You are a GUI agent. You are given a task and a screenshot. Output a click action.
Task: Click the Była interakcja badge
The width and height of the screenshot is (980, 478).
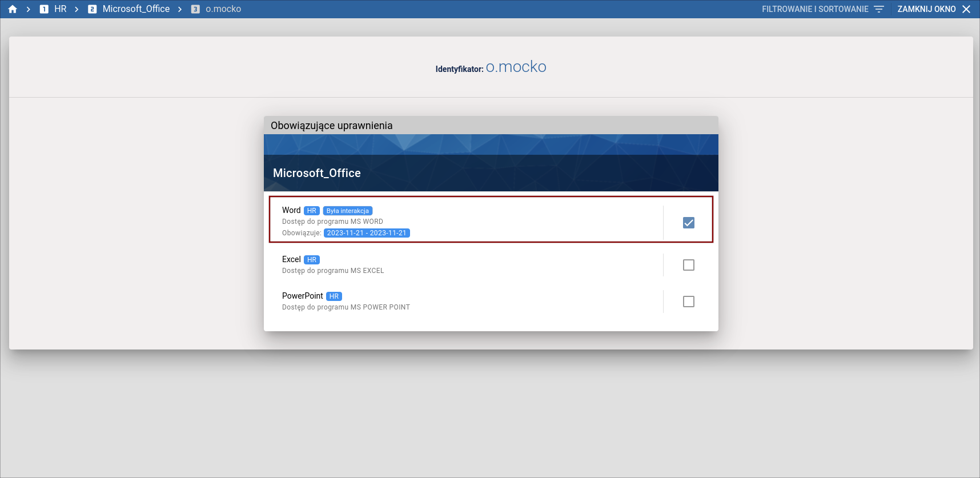tap(348, 211)
